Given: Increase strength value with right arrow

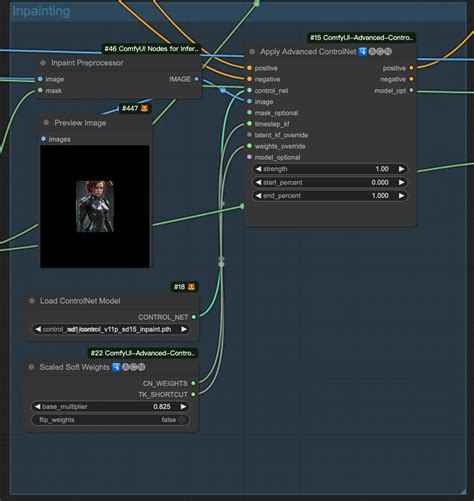Looking at the screenshot, I should tap(402, 169).
